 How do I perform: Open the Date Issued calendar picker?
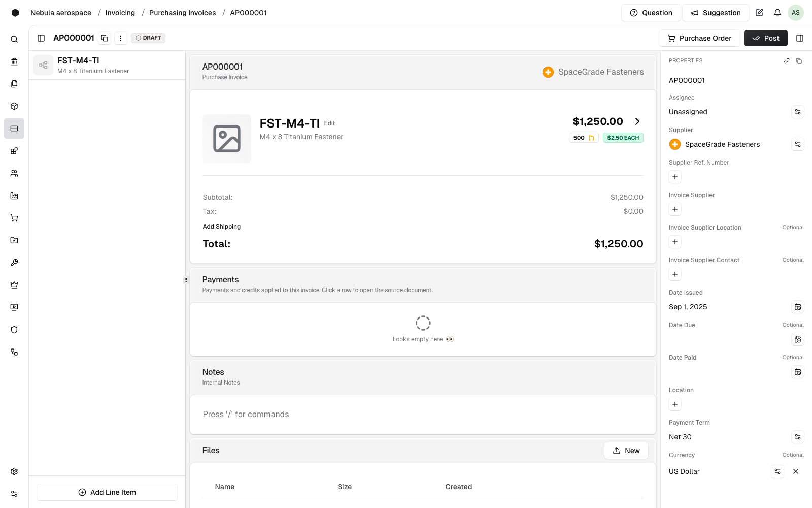click(798, 307)
